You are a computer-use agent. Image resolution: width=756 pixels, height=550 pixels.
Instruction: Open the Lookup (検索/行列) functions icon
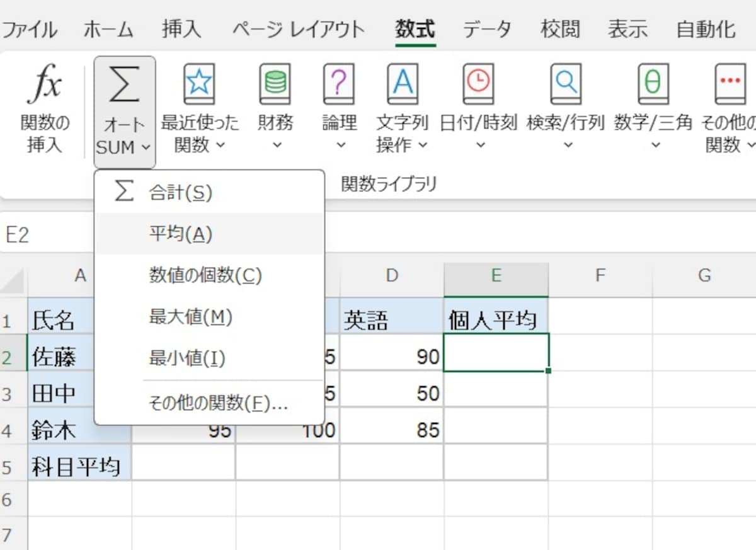(565, 82)
